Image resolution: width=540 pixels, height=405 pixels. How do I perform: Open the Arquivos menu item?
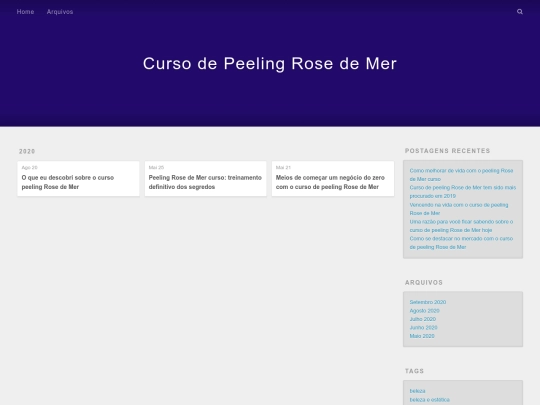(60, 12)
